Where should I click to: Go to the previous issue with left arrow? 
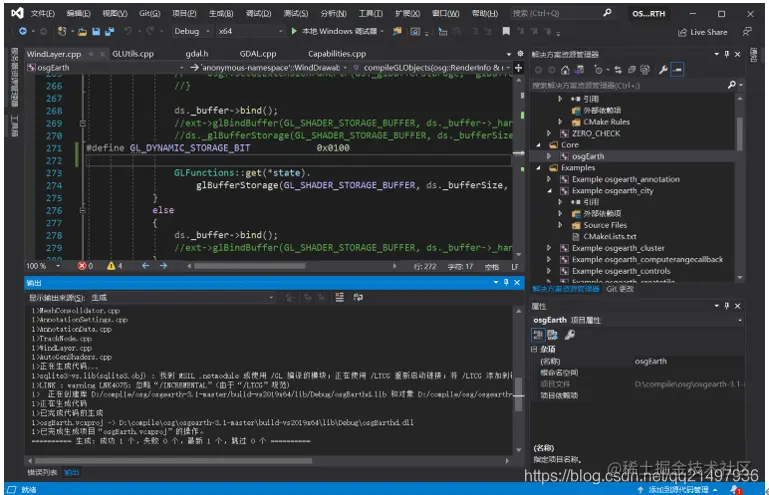point(146,266)
